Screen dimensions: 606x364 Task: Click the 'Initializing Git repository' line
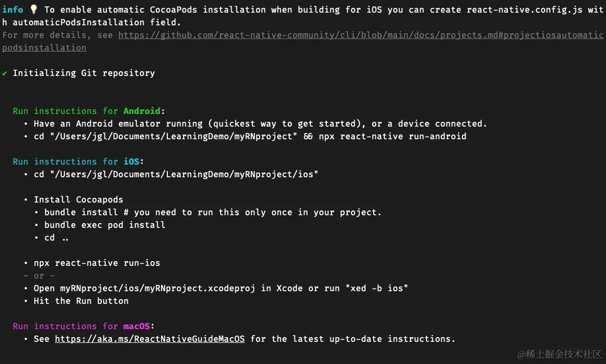coord(84,73)
